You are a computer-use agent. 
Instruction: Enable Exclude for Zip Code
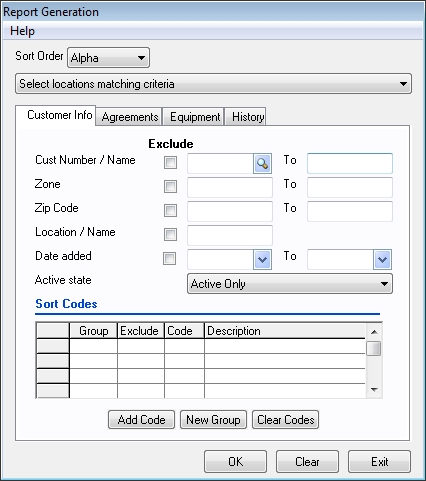tap(170, 211)
